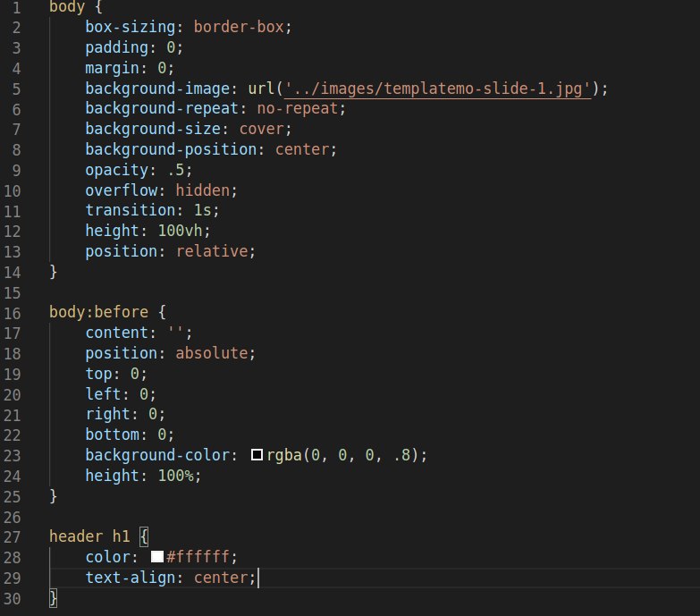Click the 'url(' function on line 5
Viewport: 700px width, 616px height.
(x=266, y=89)
